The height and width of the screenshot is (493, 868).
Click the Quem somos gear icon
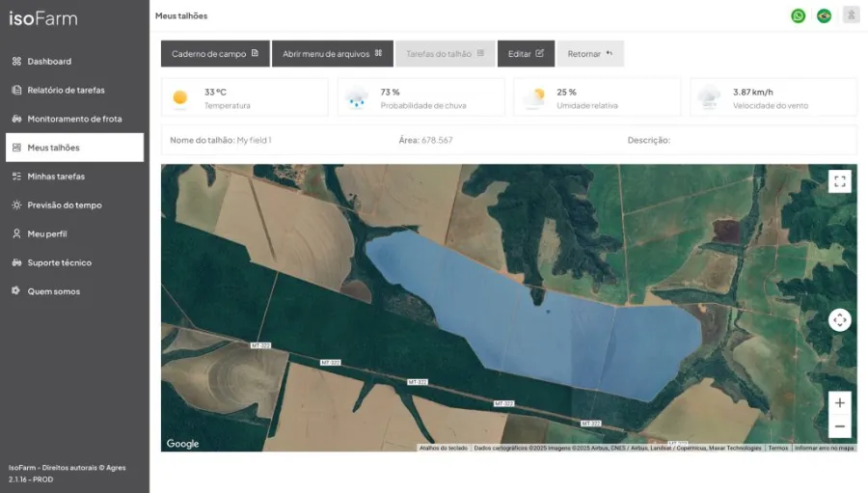coord(16,290)
